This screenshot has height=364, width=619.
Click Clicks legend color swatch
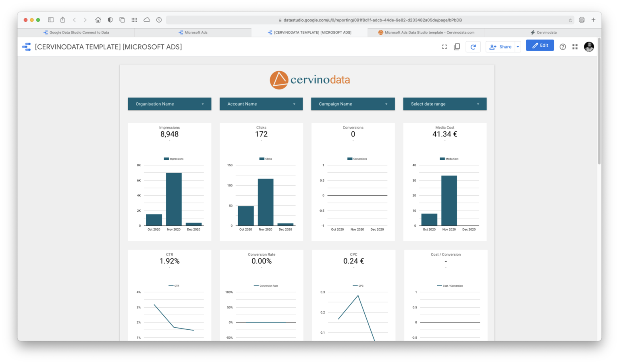click(x=262, y=159)
